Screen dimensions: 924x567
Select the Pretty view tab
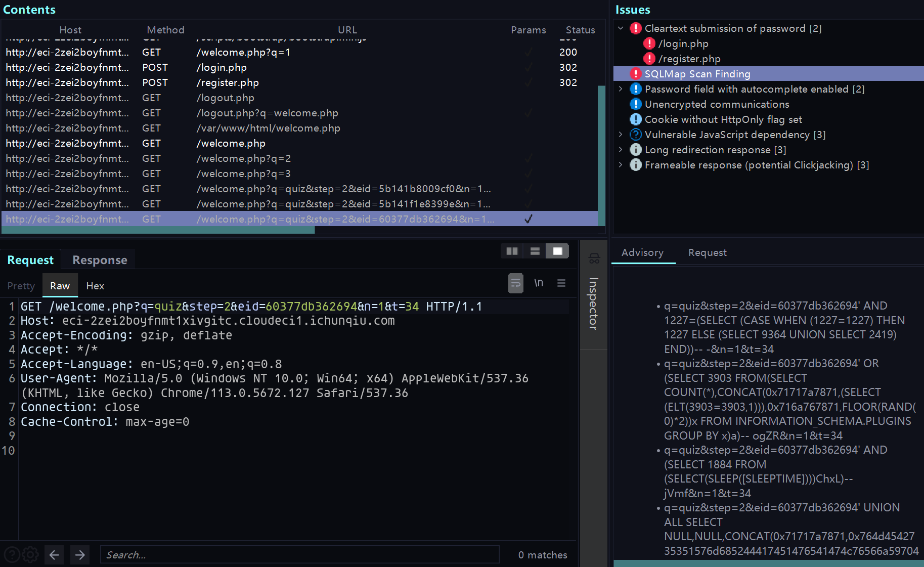21,286
